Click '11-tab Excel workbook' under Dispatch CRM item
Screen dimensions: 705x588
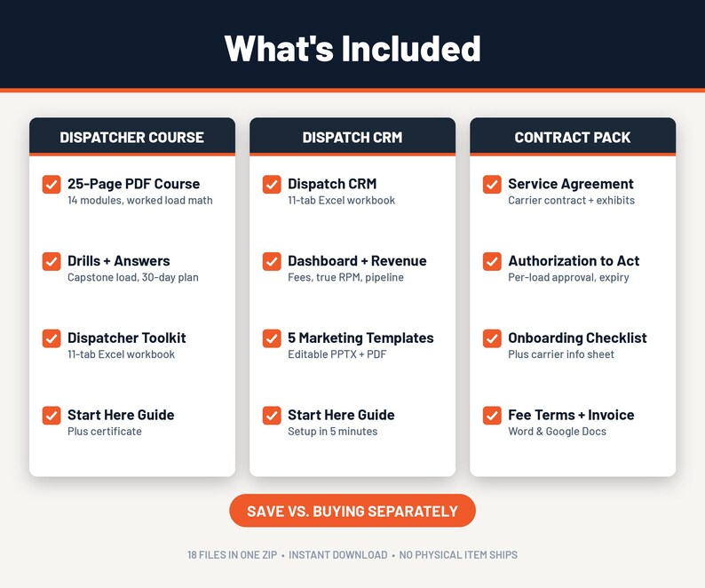[x=341, y=200]
